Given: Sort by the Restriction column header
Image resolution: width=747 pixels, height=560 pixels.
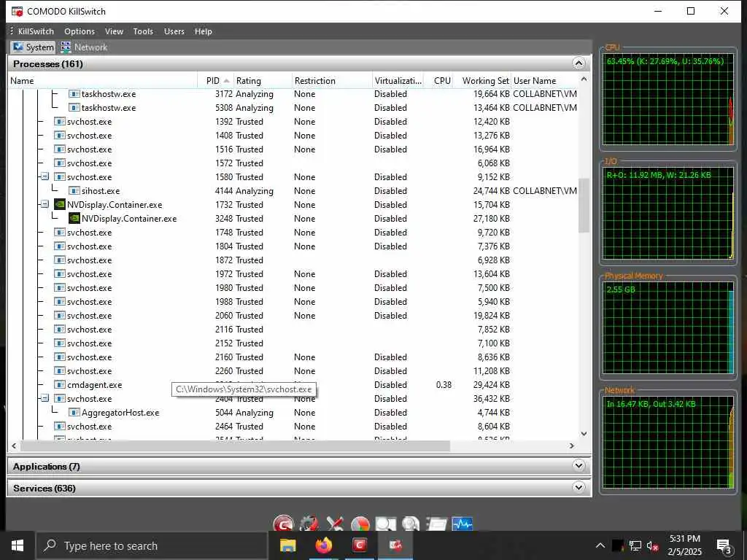Looking at the screenshot, I should pos(332,81).
